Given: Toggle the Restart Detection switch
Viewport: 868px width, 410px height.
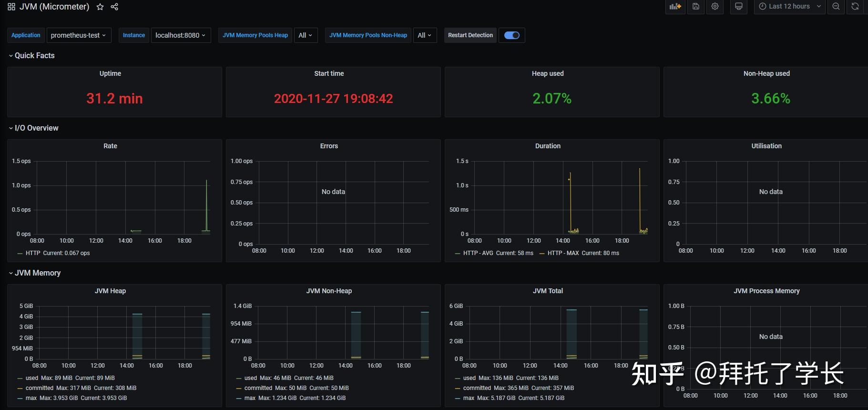Looking at the screenshot, I should tap(512, 35).
